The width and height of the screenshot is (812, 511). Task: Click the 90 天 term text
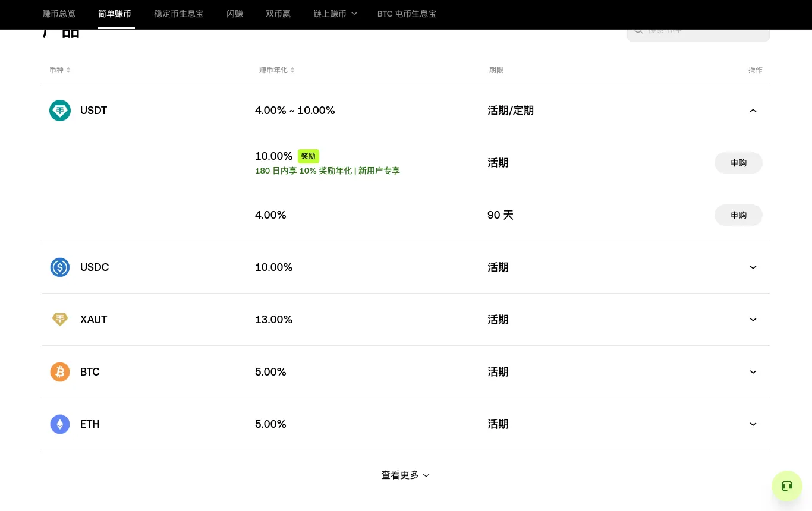coord(501,215)
